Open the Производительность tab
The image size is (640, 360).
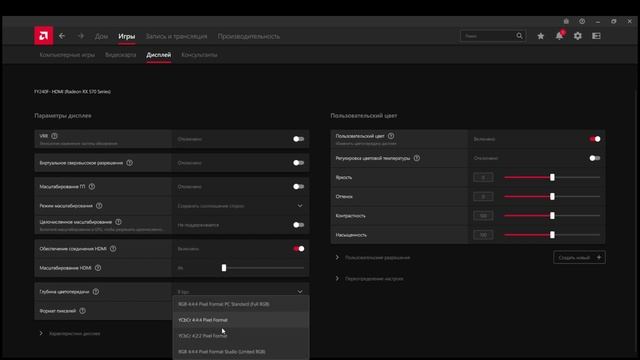[x=249, y=36]
